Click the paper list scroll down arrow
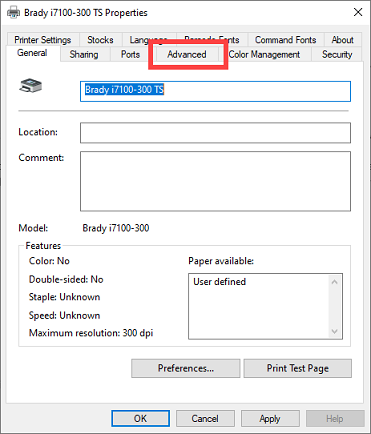 coord(335,331)
